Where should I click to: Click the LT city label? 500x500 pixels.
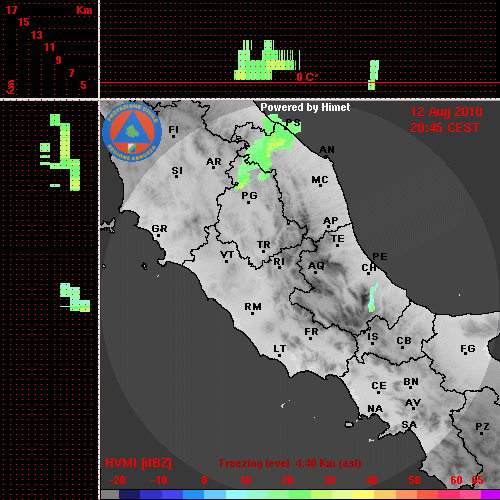pyautogui.click(x=280, y=350)
